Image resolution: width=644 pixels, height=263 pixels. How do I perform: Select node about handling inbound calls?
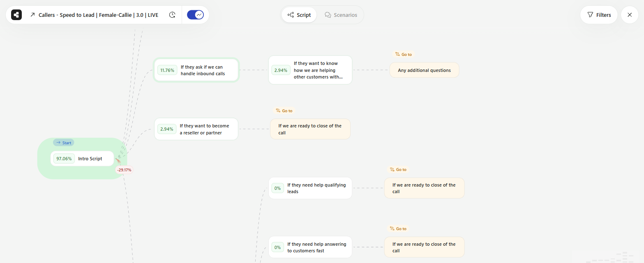(x=196, y=70)
